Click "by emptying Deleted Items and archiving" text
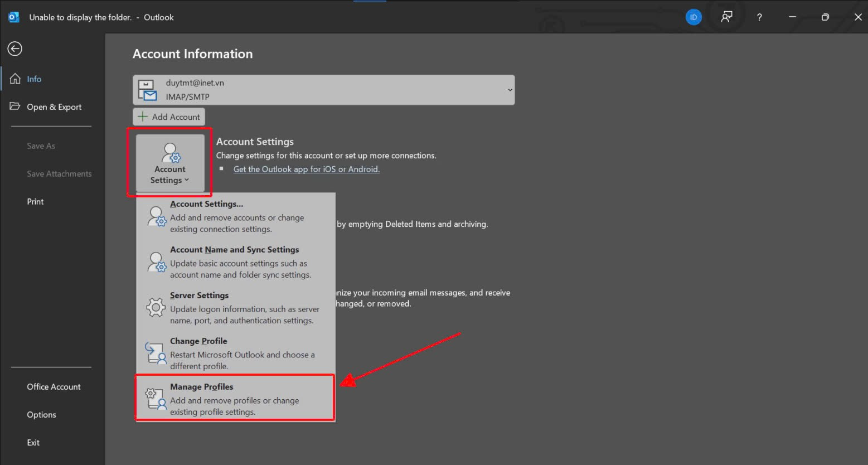Viewport: 868px width, 465px height. (x=413, y=224)
